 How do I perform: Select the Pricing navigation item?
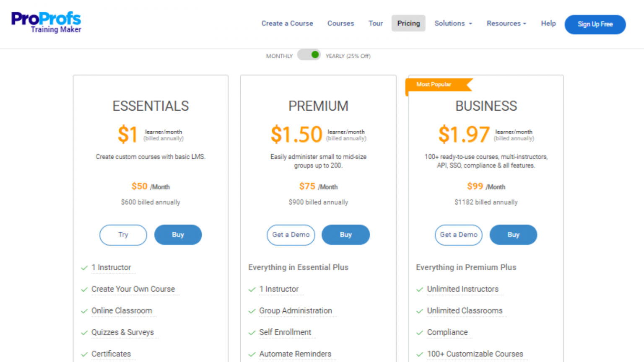408,23
